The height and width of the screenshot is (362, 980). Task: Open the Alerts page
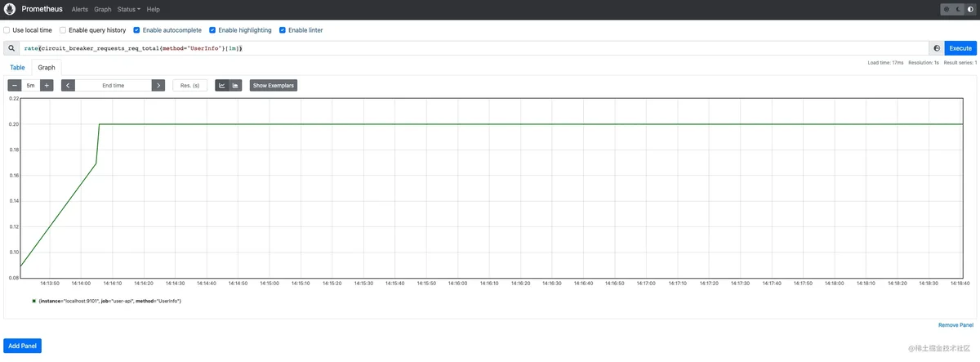[80, 9]
